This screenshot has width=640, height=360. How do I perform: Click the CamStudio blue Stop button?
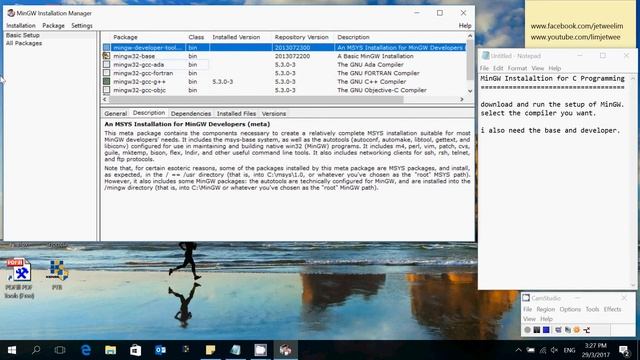point(546,330)
